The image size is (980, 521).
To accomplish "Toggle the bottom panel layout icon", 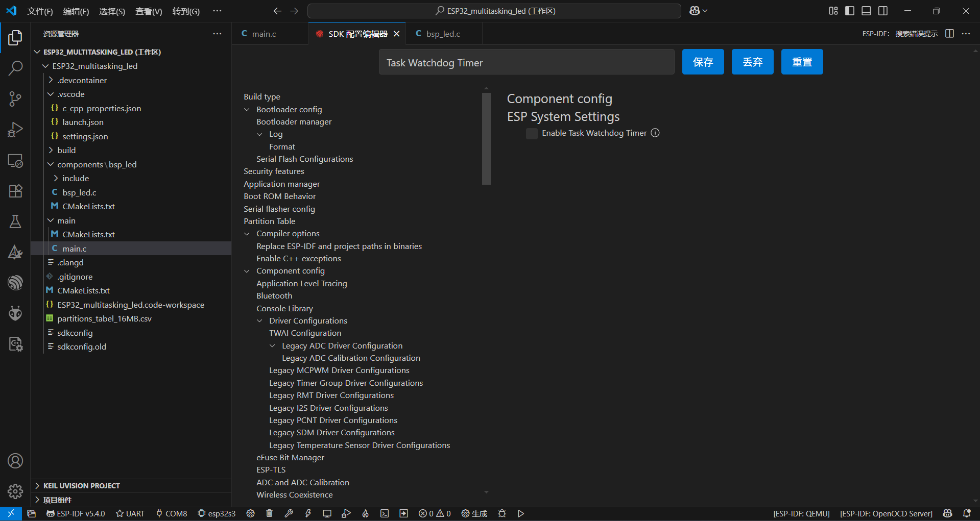I will point(866,11).
